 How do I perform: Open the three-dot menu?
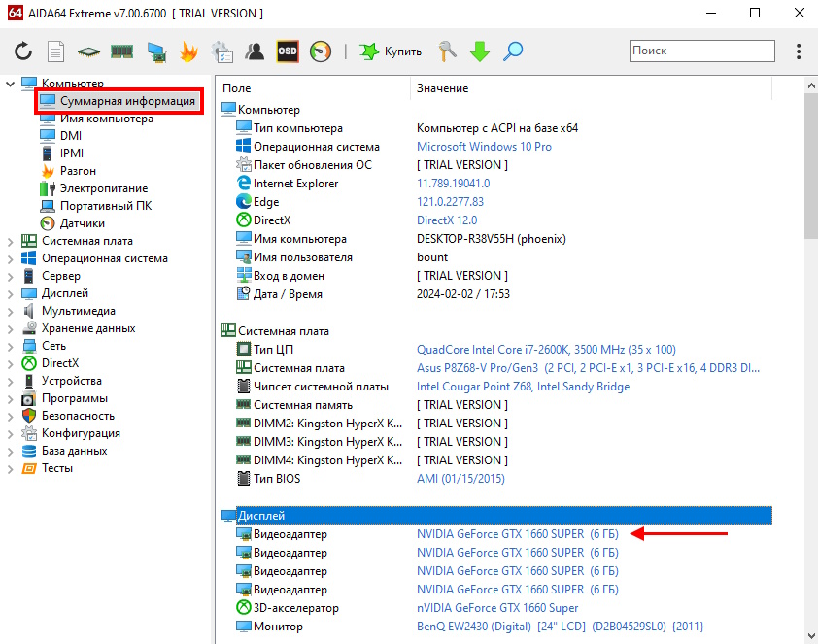point(799,51)
